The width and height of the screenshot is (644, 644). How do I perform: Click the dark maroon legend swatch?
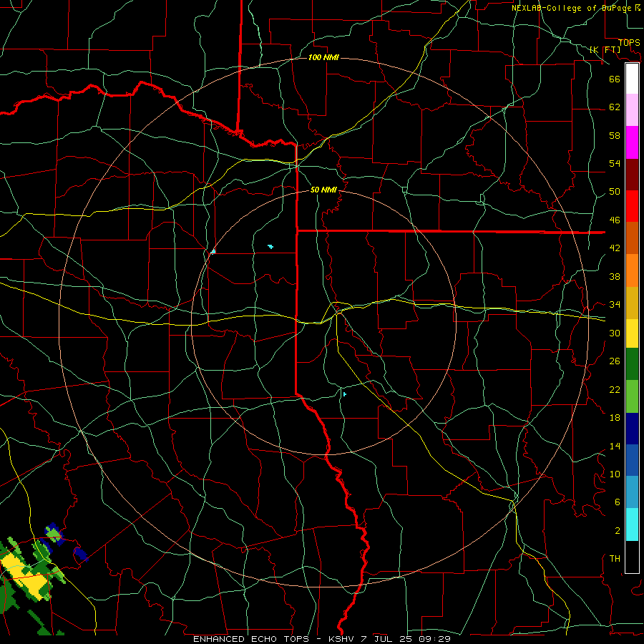coord(632,175)
